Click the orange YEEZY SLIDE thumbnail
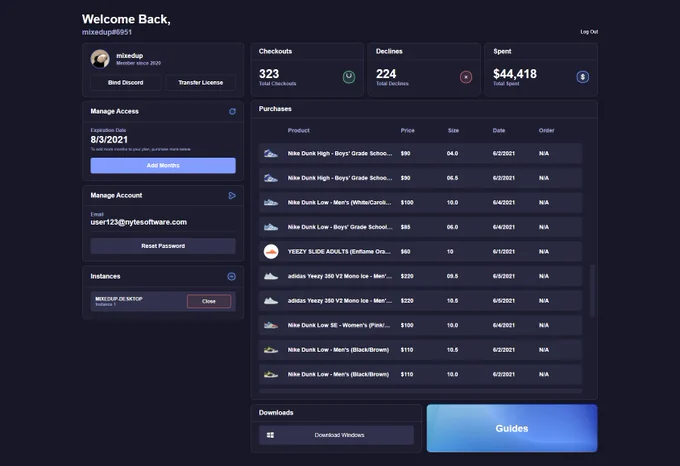Image resolution: width=680 pixels, height=466 pixels. pyautogui.click(x=271, y=251)
